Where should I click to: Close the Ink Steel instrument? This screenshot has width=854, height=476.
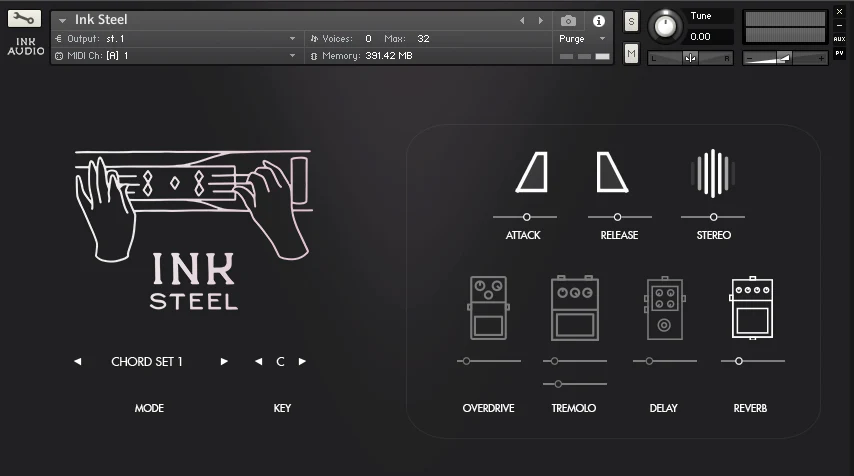click(839, 11)
